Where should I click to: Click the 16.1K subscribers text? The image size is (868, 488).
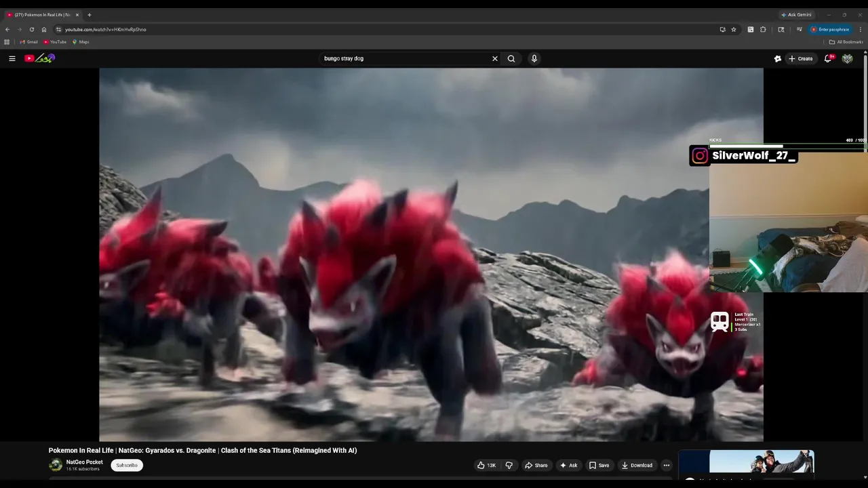[x=83, y=469]
